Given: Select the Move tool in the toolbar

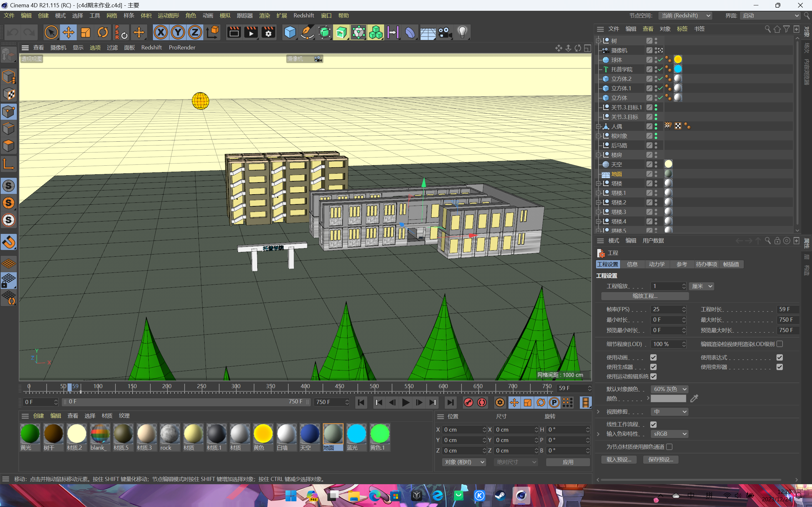Looking at the screenshot, I should (69, 32).
